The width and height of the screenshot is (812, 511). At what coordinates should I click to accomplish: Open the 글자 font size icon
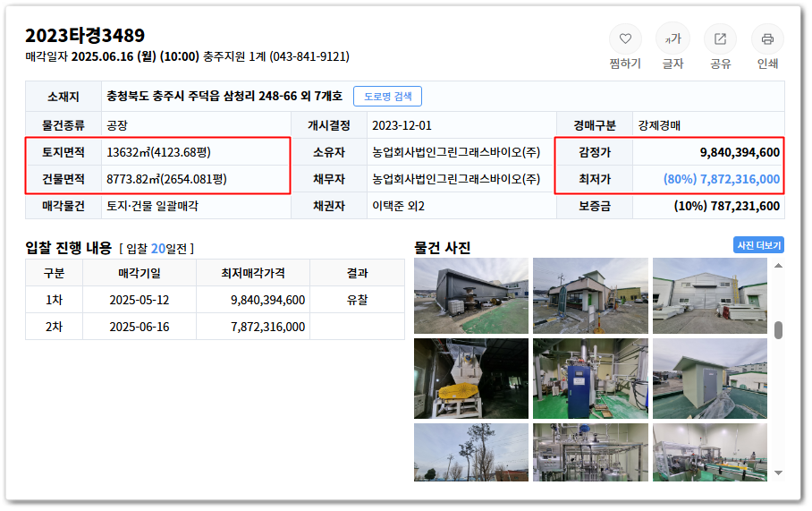[672, 38]
